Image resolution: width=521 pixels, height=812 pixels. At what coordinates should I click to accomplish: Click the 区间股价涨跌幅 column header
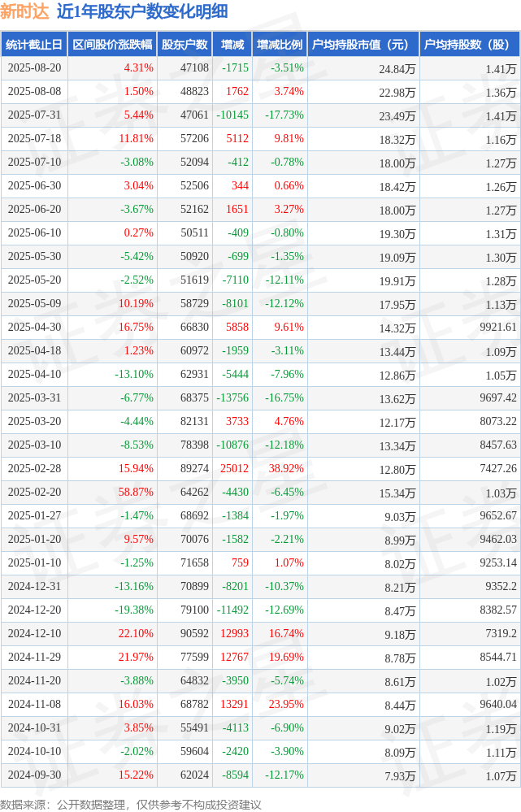[112, 45]
